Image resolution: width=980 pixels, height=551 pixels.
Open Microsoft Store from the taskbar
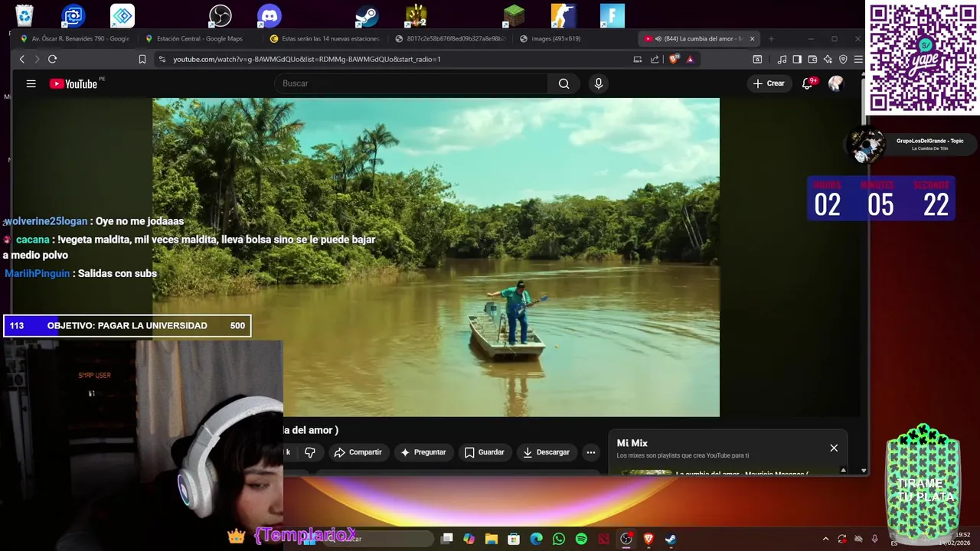pyautogui.click(x=514, y=539)
